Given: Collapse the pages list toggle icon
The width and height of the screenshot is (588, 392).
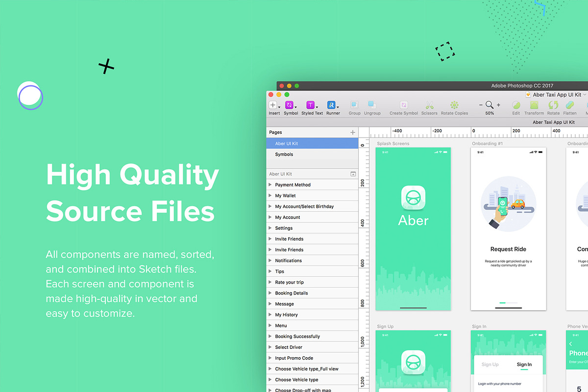Looking at the screenshot, I should (353, 174).
